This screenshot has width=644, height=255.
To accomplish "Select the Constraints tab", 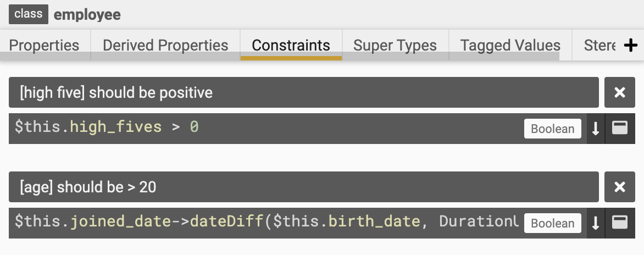I will click(x=291, y=45).
